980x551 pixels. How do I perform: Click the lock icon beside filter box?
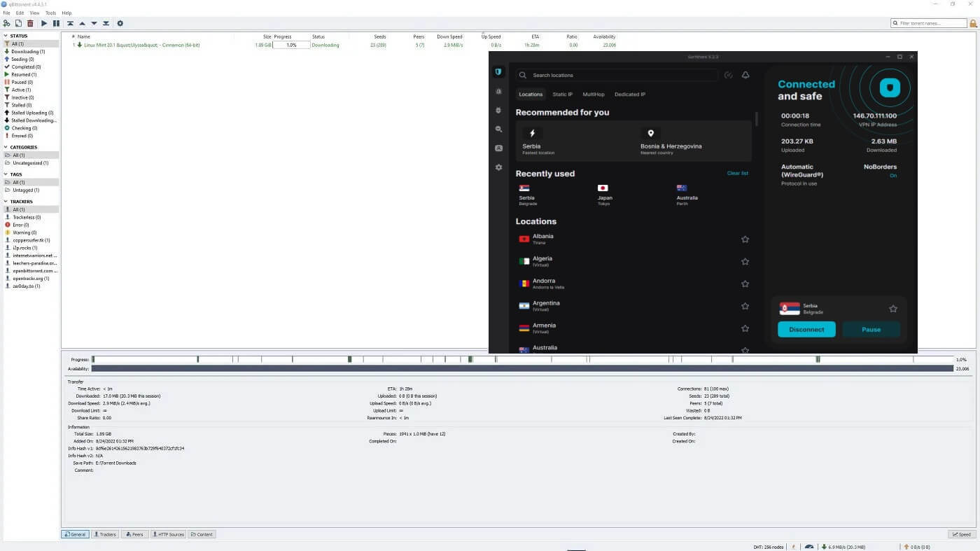pyautogui.click(x=973, y=23)
